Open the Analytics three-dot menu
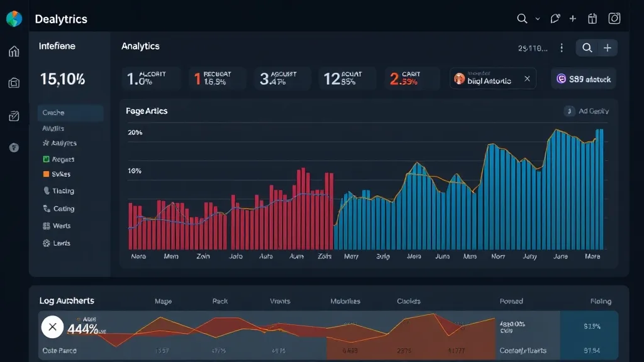The image size is (644, 362). tap(562, 48)
